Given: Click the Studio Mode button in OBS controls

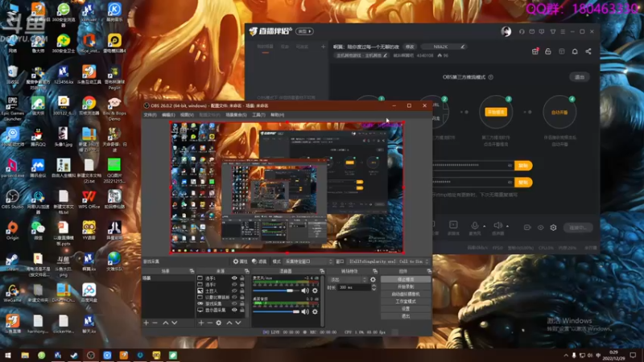Looking at the screenshot, I should 406,301.
